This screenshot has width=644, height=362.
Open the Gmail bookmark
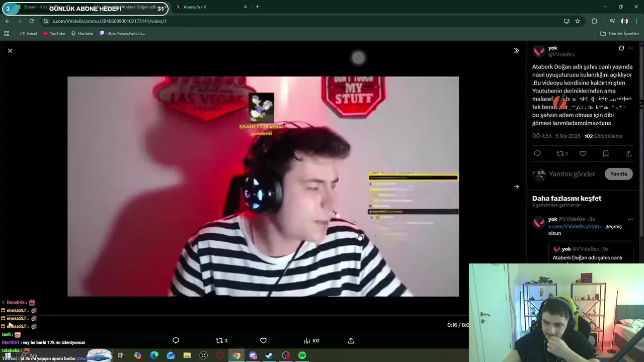pos(28,33)
